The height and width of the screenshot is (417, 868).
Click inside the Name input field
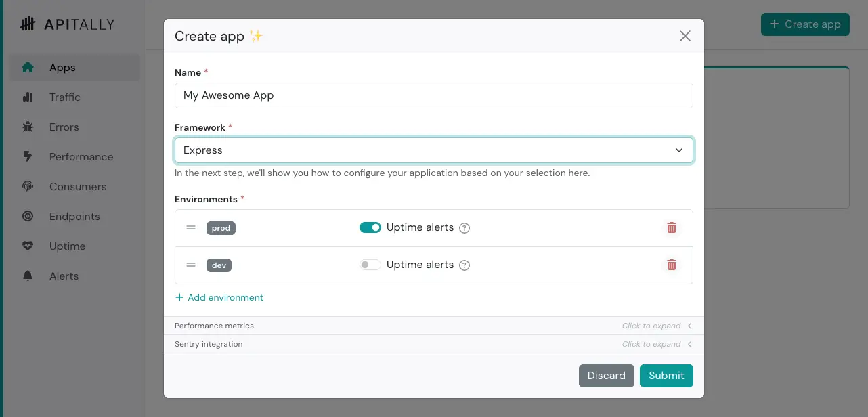pyautogui.click(x=434, y=95)
